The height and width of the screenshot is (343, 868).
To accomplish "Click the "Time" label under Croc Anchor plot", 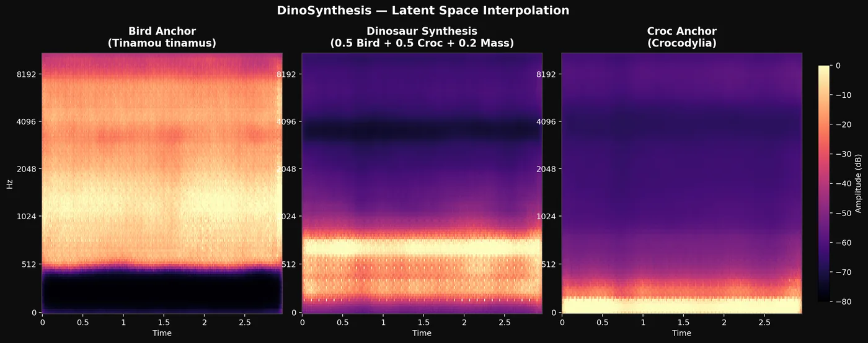I will pyautogui.click(x=681, y=333).
